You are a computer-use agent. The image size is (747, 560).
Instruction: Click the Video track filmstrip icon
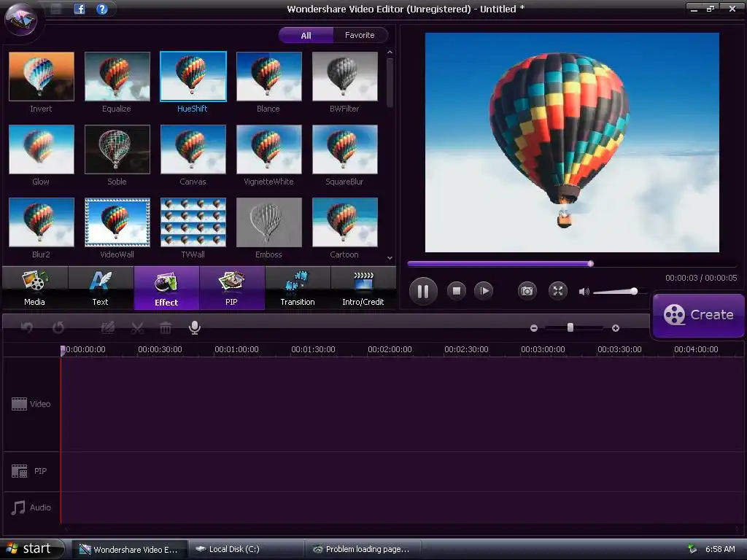click(19, 404)
